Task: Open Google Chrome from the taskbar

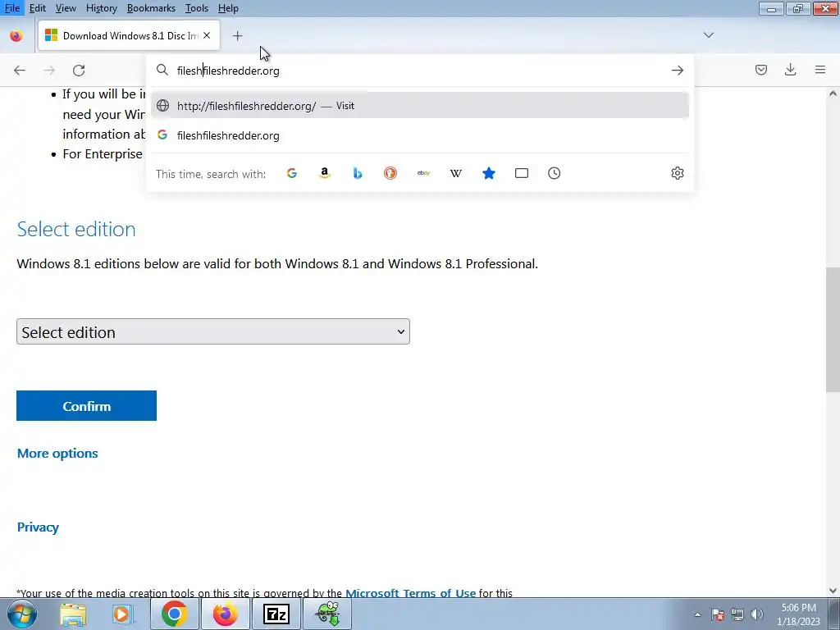Action: click(x=174, y=614)
